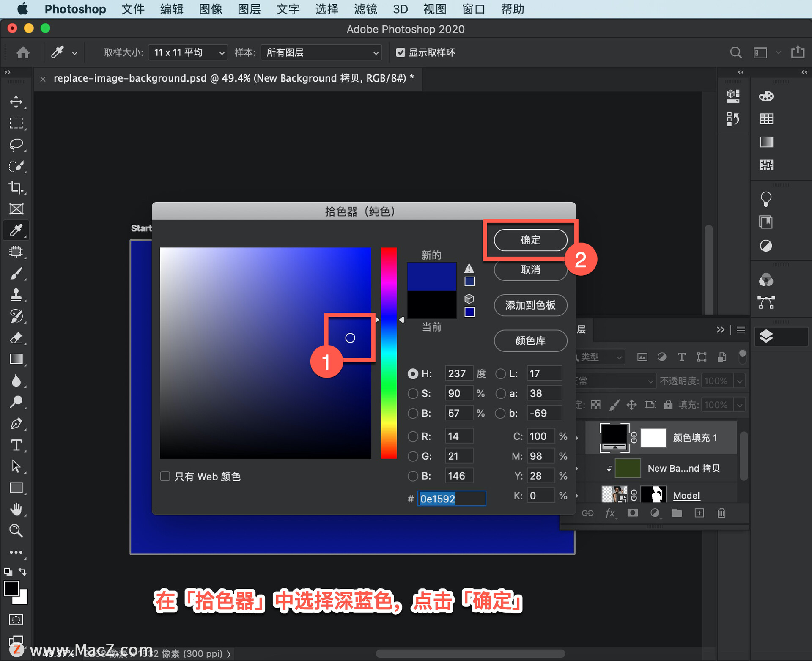
Task: Open the 取样大小 dropdown
Action: [x=188, y=52]
